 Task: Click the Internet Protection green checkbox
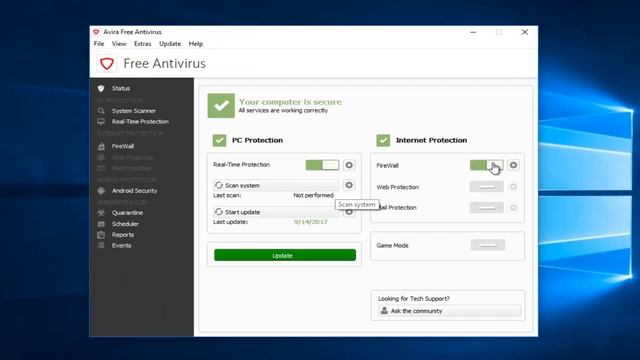(383, 140)
